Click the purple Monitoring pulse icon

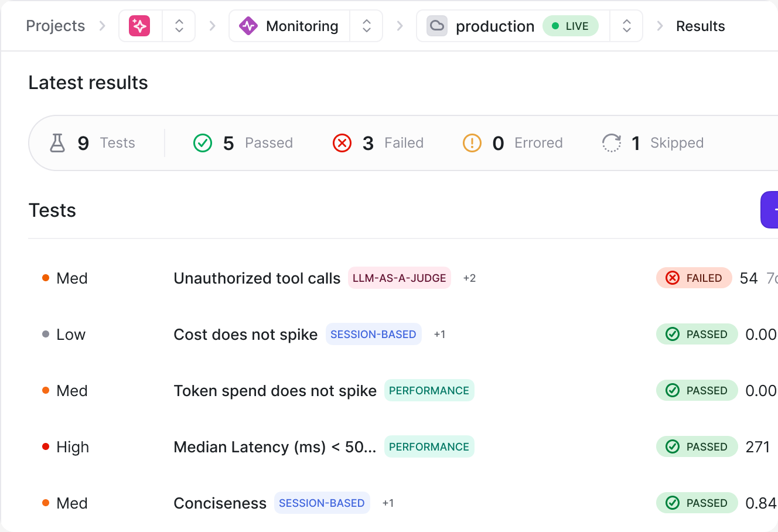click(248, 26)
